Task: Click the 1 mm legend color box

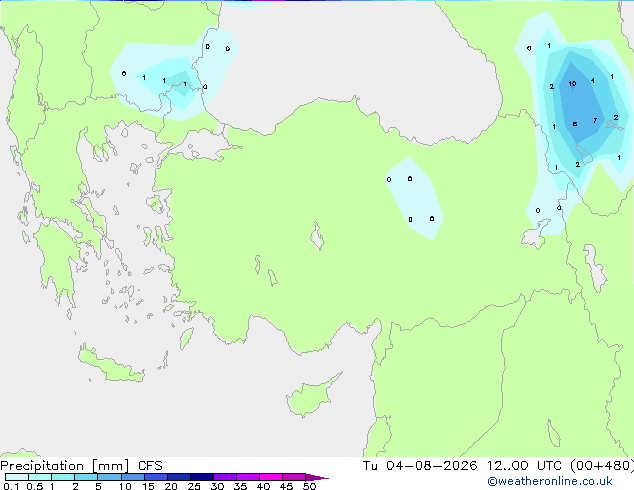Action: click(63, 477)
